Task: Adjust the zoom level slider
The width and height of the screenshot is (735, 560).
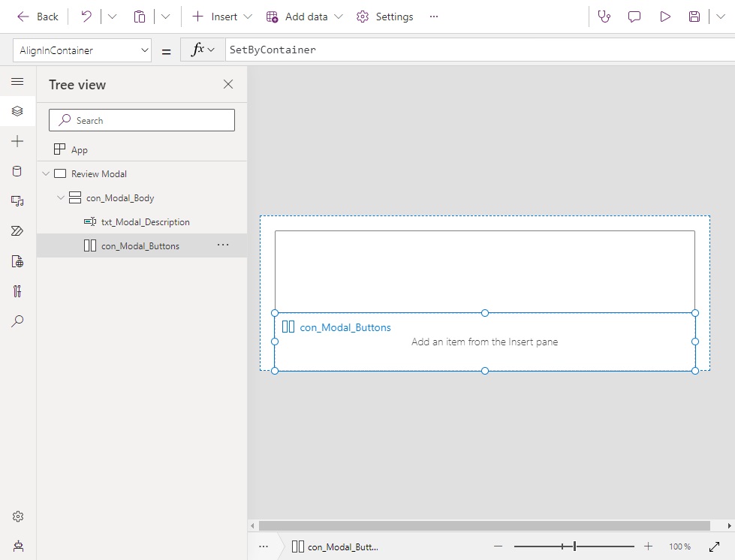Action: [x=573, y=546]
